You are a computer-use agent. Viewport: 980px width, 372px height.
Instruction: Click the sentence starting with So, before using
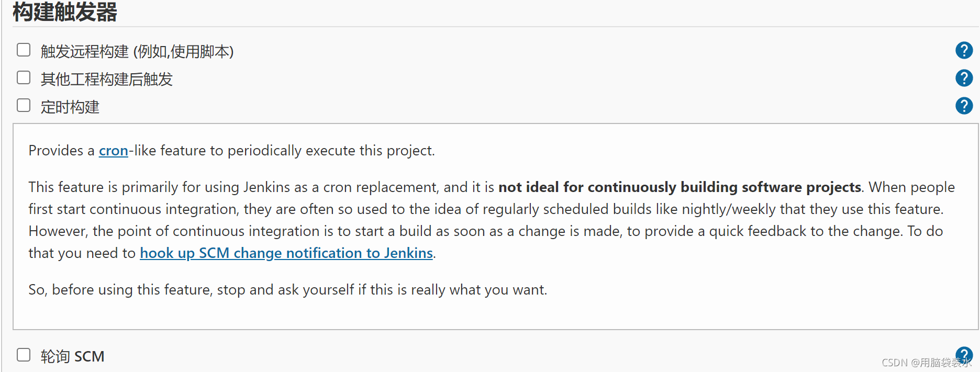tap(287, 290)
